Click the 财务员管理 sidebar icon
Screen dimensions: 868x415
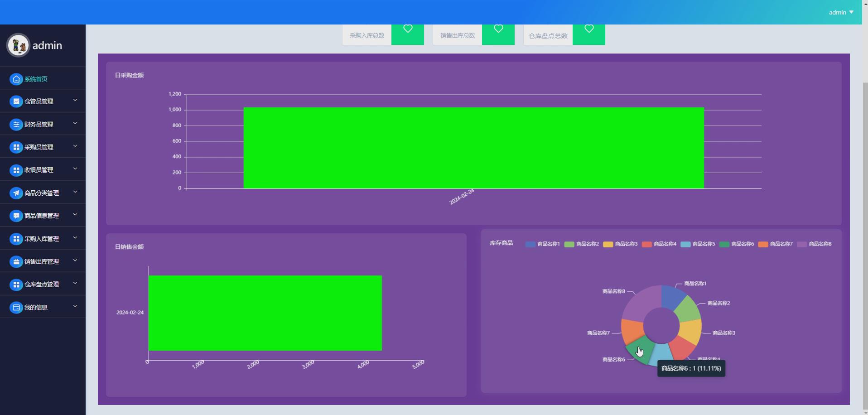[x=16, y=125]
